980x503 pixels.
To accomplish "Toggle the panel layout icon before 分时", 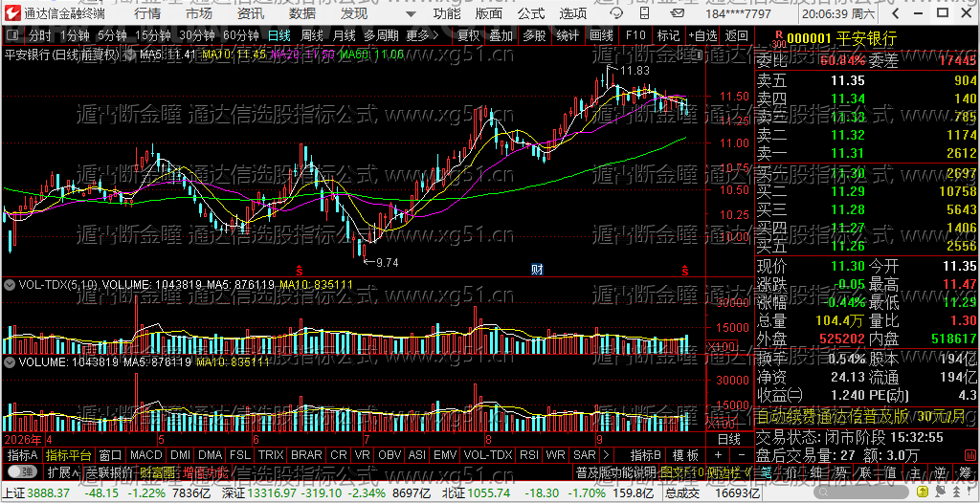I will click(13, 35).
